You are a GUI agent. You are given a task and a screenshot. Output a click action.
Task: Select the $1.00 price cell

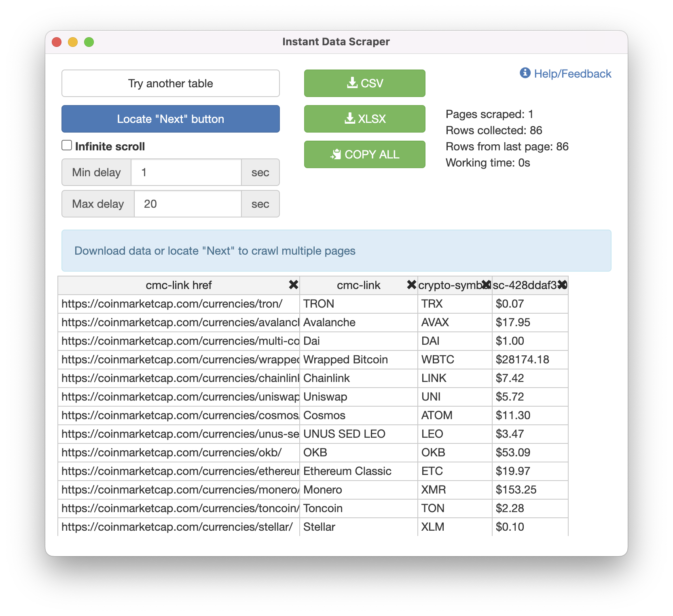[x=530, y=341]
